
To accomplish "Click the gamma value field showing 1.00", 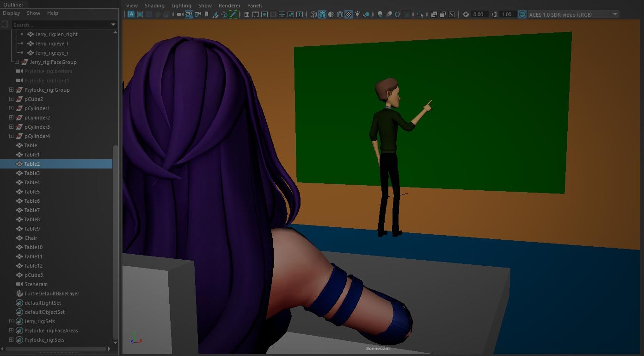I will click(506, 14).
